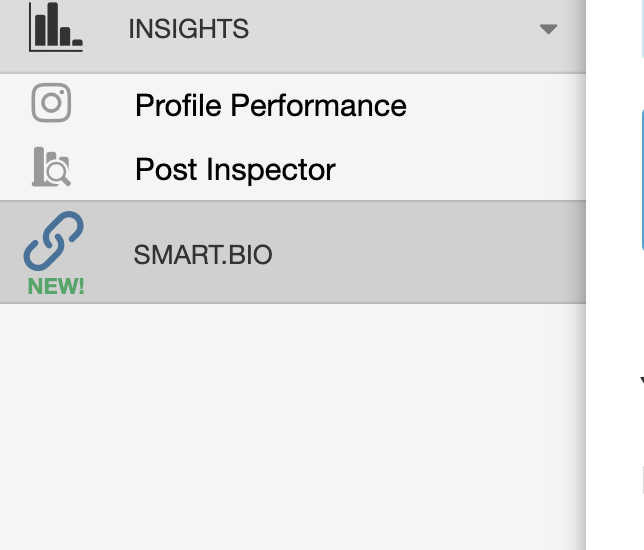Click the blue Smart.bio chain link icon
This screenshot has height=550, width=644.
[x=53, y=242]
